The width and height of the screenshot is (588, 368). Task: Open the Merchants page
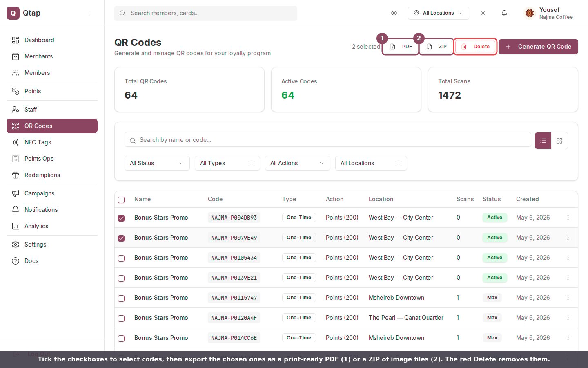click(x=52, y=56)
